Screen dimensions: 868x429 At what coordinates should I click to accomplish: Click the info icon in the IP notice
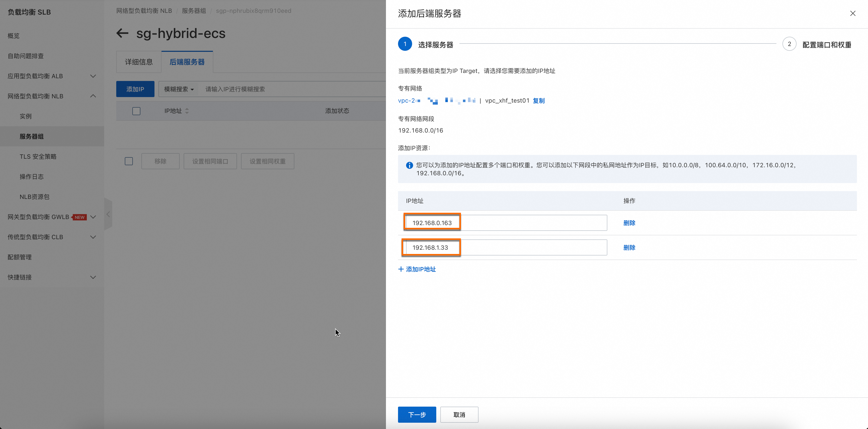pos(409,165)
